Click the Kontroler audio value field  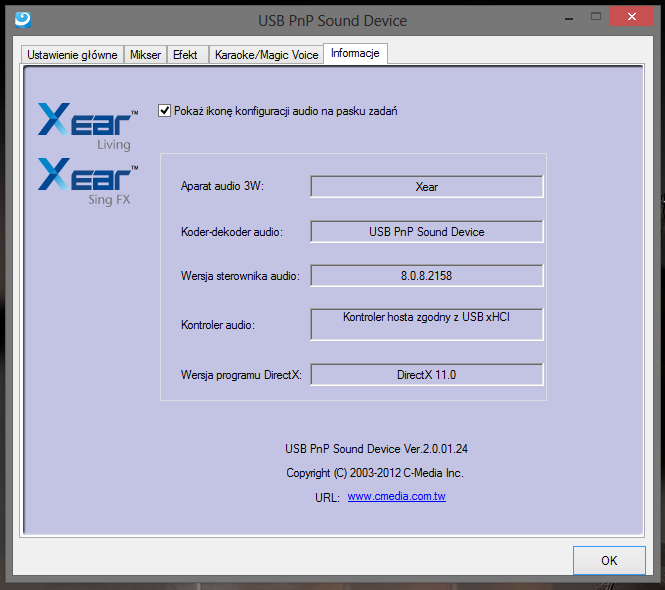click(427, 324)
